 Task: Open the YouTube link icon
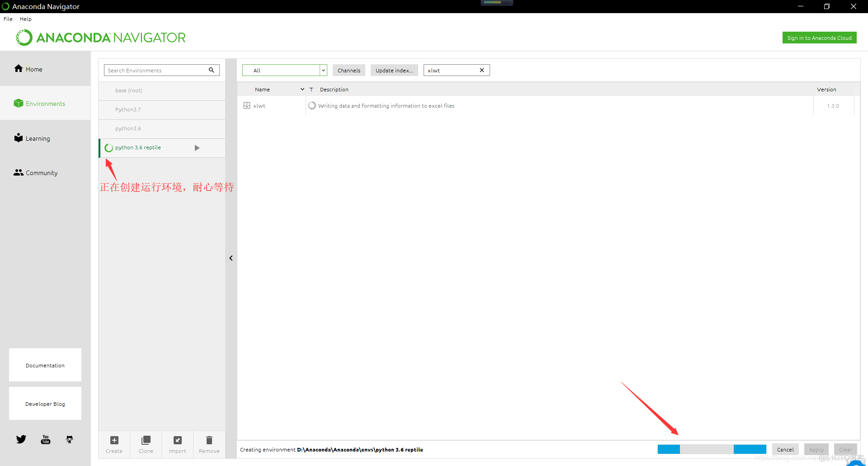coord(46,439)
